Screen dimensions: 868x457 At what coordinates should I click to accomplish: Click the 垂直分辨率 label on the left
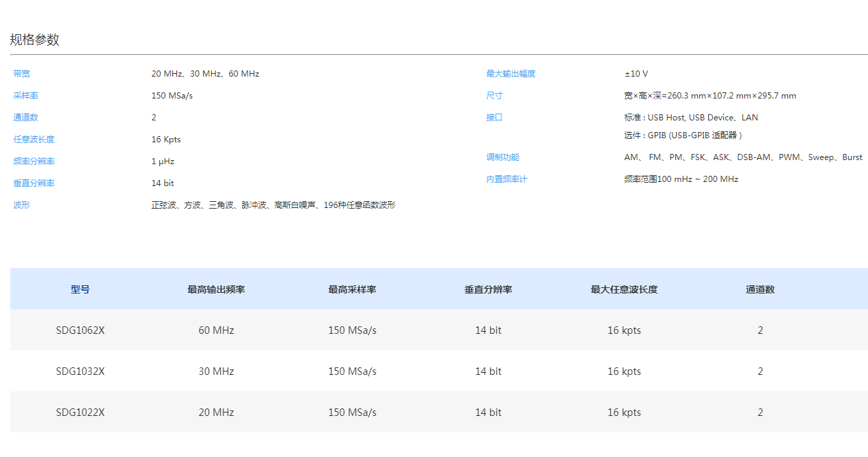point(33,183)
